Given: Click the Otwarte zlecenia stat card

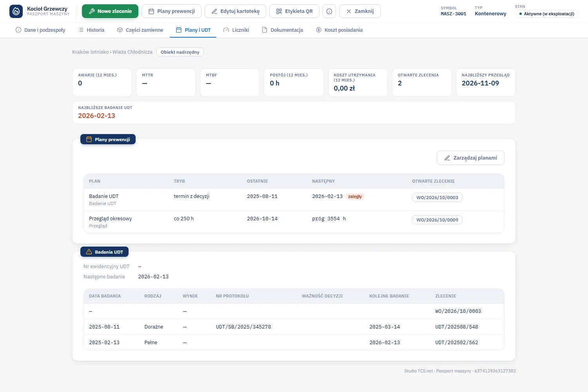Looking at the screenshot, I should point(422,82).
